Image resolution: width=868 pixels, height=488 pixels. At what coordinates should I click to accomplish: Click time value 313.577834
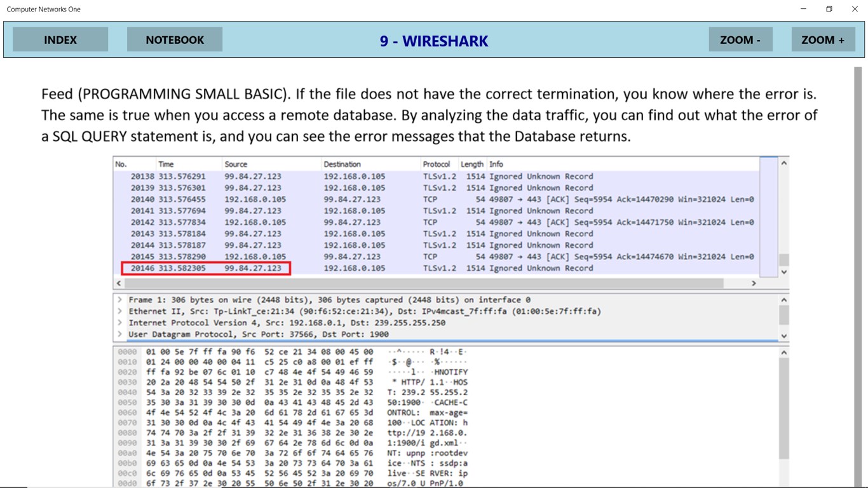pos(182,222)
